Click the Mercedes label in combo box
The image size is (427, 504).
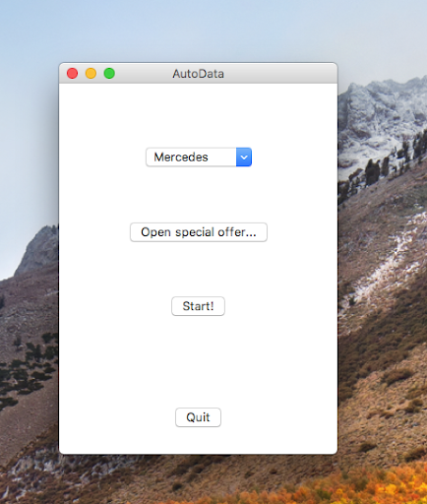pyautogui.click(x=181, y=157)
